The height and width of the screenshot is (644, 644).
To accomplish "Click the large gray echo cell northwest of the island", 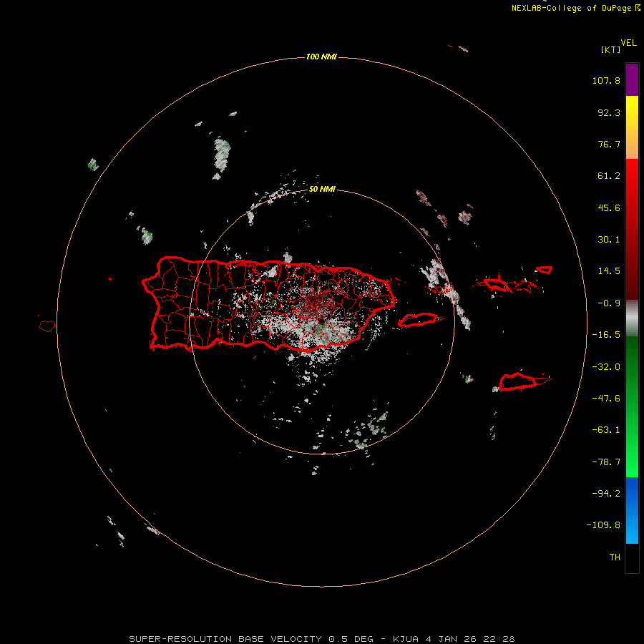I will (222, 155).
